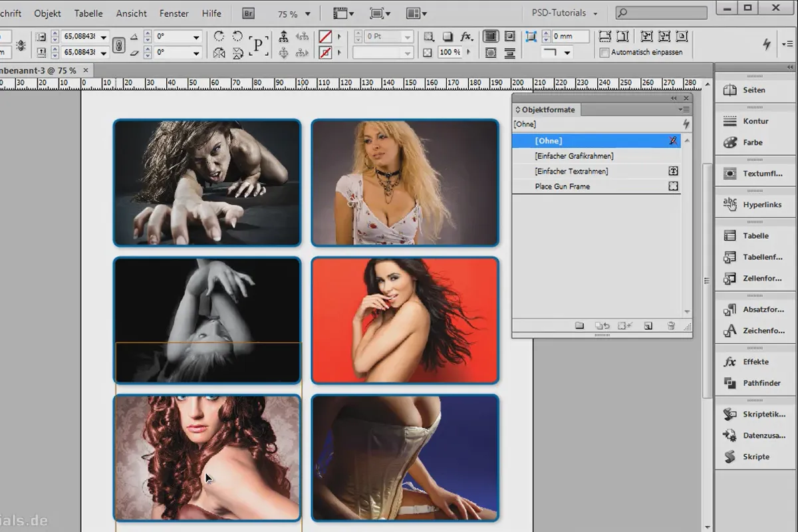Image resolution: width=798 pixels, height=532 pixels.
Task: Open the Effekte panel
Action: pos(755,362)
